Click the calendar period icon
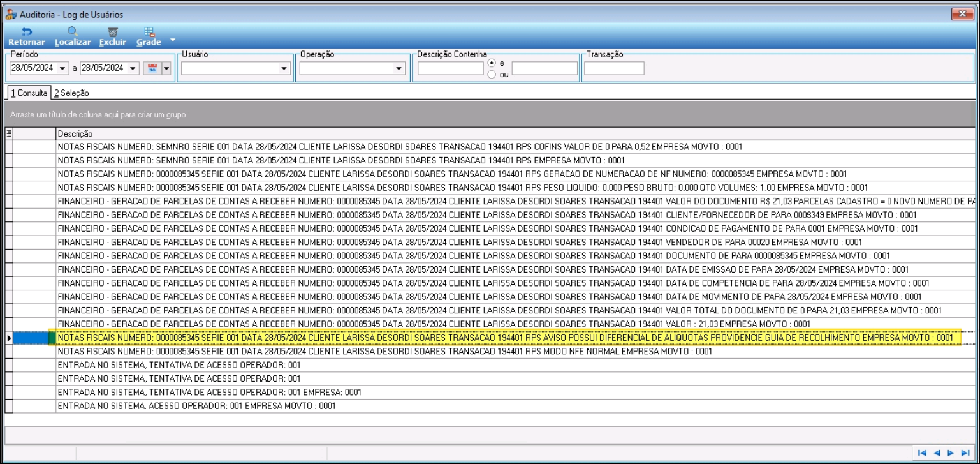980x464 pixels. [153, 68]
